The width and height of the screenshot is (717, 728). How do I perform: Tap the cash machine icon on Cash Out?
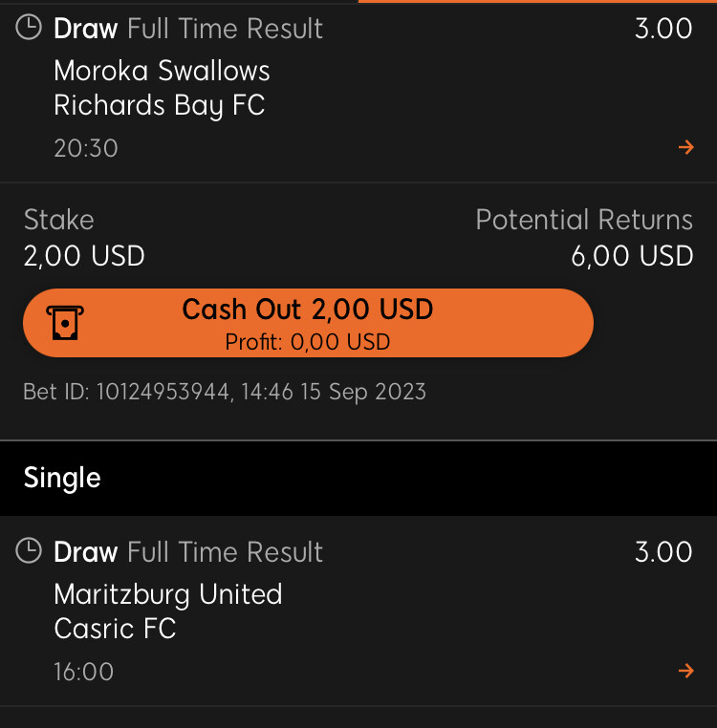[65, 323]
